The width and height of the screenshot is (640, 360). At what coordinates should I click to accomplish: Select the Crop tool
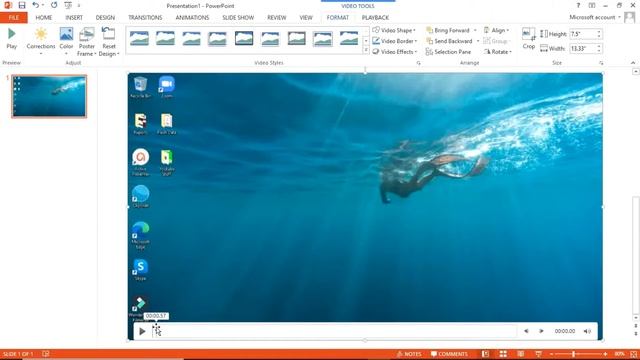(x=529, y=39)
